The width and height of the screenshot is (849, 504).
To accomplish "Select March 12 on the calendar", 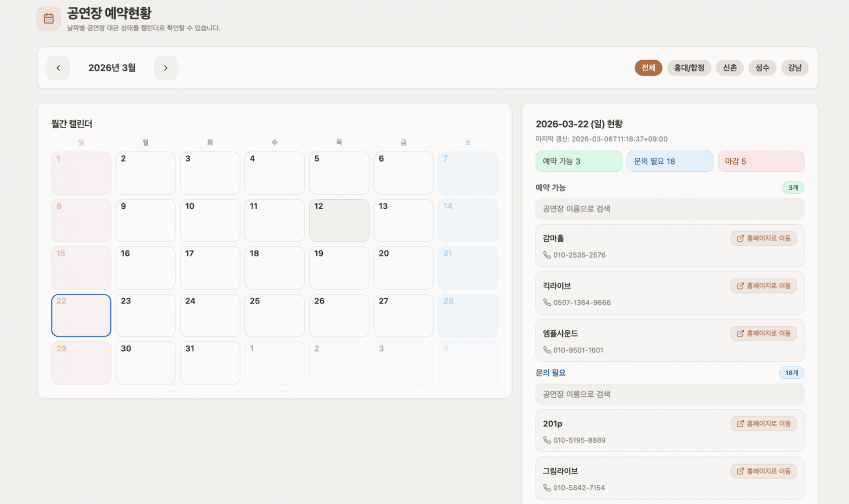I will click(339, 220).
